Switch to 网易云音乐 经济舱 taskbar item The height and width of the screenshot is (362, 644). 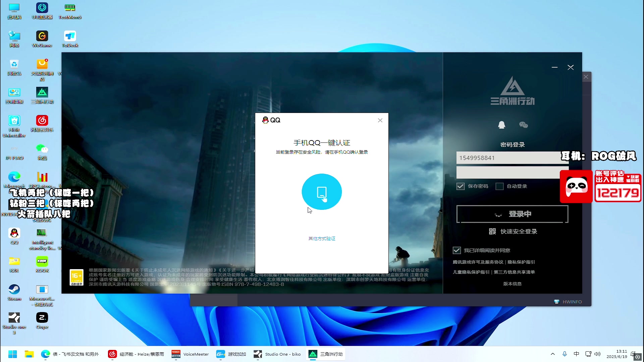tap(136, 354)
